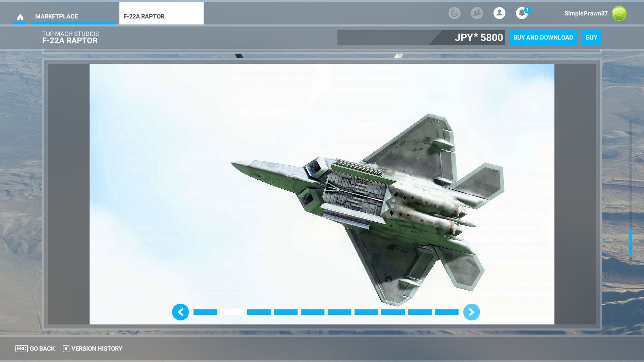Image resolution: width=644 pixels, height=362 pixels.
Task: Open the notifications bell
Action: click(522, 13)
